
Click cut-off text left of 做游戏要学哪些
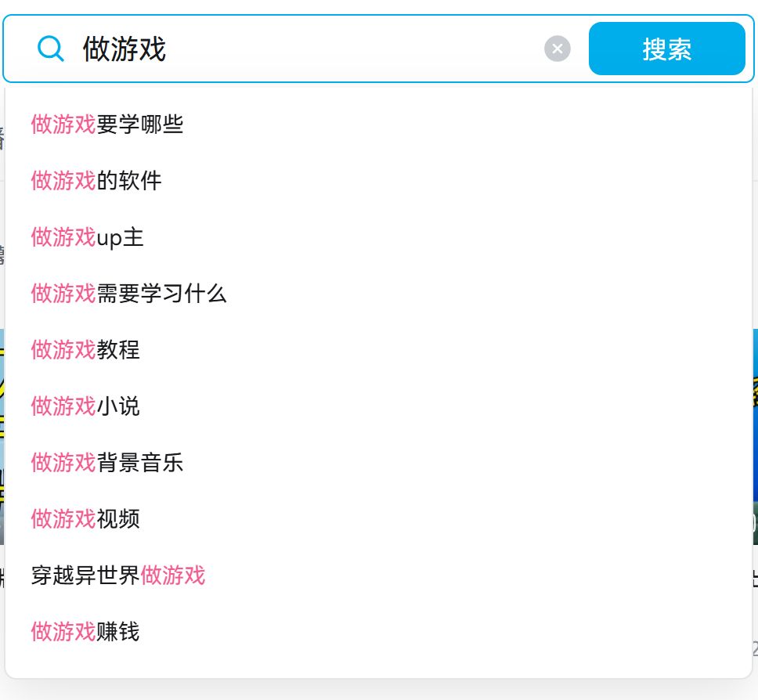click(2, 141)
